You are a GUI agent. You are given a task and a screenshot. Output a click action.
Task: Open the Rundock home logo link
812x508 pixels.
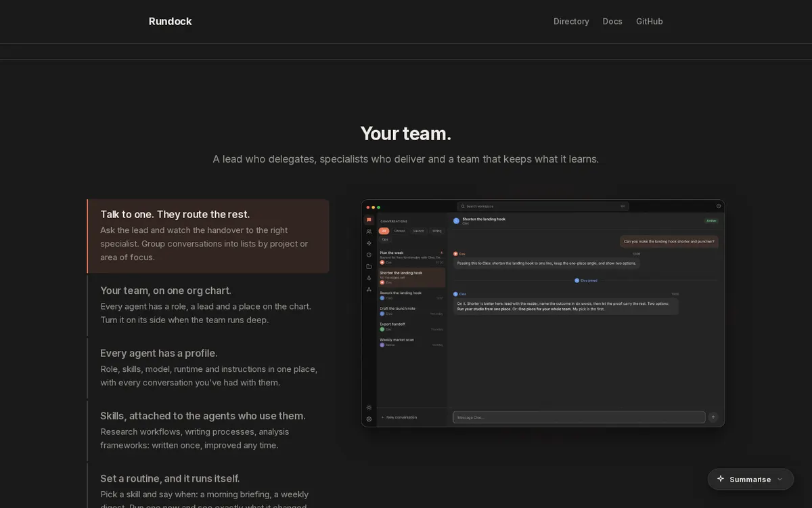[170, 21]
